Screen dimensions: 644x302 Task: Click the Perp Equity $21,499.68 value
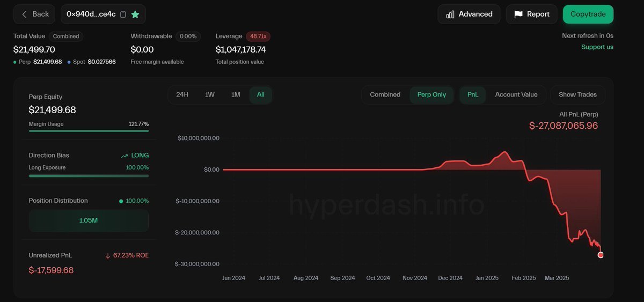point(52,110)
